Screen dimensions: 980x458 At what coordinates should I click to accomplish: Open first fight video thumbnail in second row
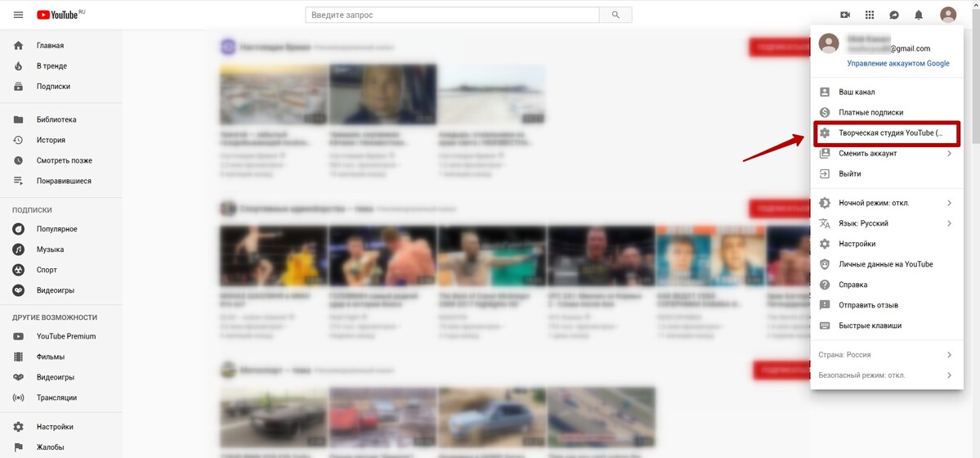click(274, 255)
